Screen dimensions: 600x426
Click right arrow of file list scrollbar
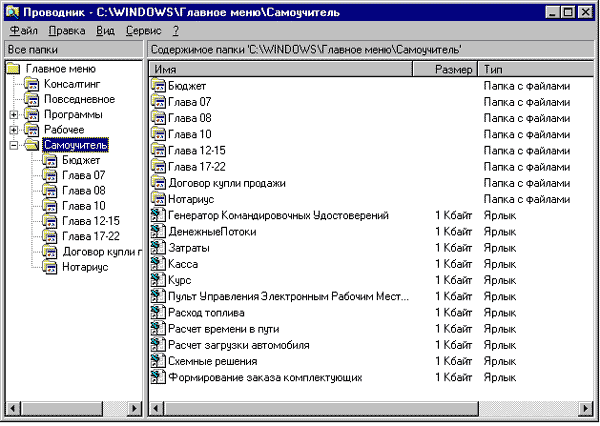[586, 408]
